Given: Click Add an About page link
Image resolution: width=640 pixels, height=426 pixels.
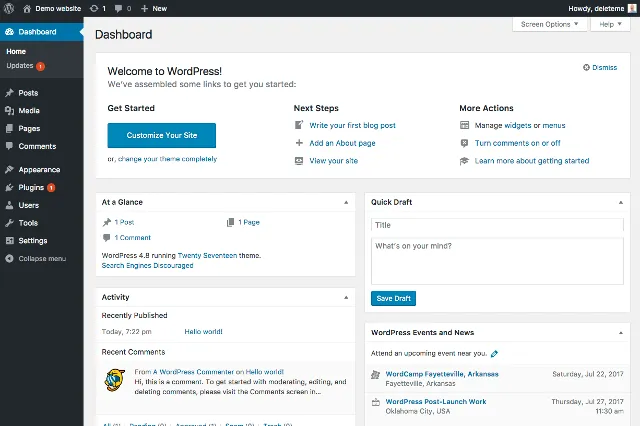Looking at the screenshot, I should click(x=342, y=143).
